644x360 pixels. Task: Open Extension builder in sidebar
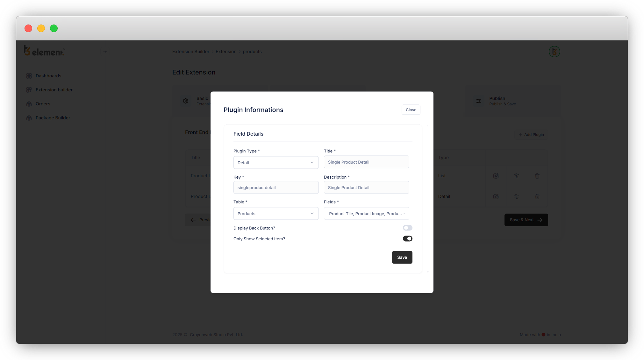point(54,90)
